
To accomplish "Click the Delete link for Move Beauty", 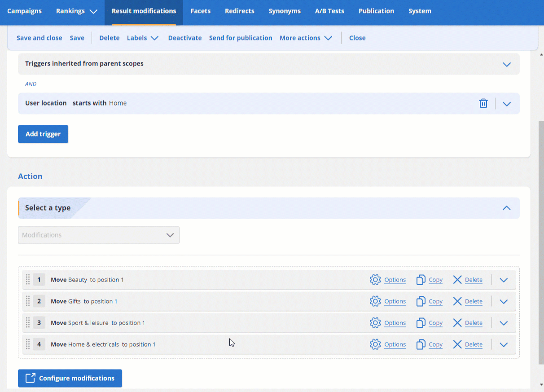I will pyautogui.click(x=474, y=280).
